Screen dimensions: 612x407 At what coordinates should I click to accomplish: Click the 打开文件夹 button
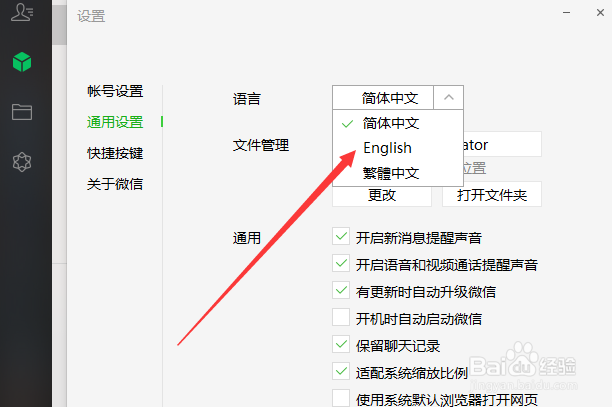(492, 194)
